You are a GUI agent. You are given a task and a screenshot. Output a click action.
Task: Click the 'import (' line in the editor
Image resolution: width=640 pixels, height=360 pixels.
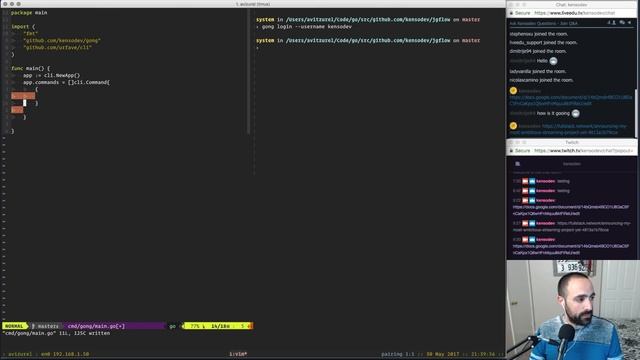[23, 27]
